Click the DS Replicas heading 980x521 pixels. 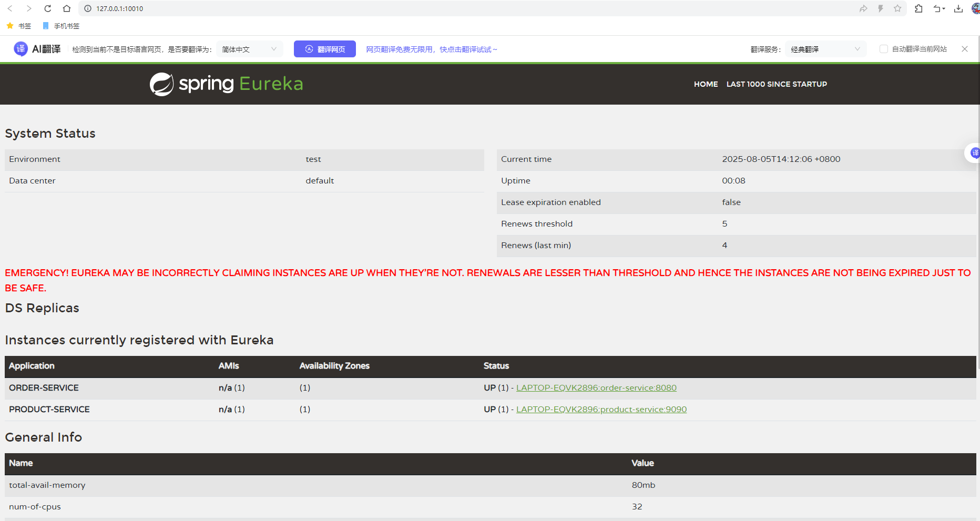[x=42, y=308]
